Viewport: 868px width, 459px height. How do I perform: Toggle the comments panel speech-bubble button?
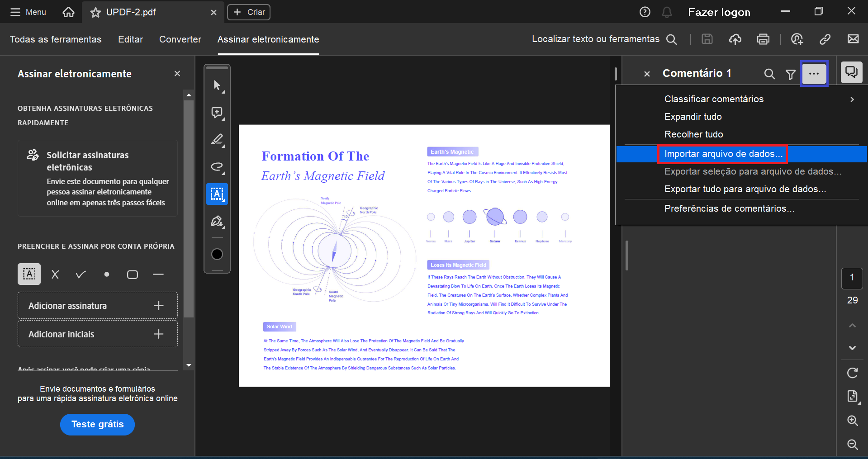coord(852,72)
